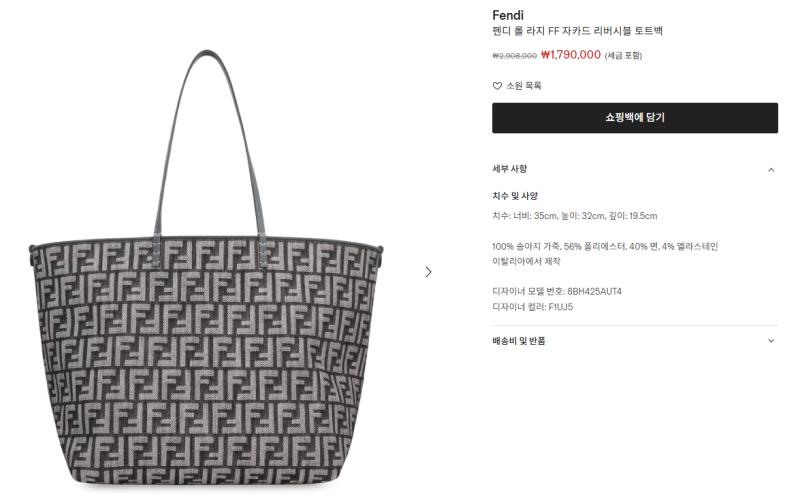Image resolution: width=800 pixels, height=496 pixels.
Task: Expand 배송비 및 반품 using down chevron
Action: coord(771,340)
